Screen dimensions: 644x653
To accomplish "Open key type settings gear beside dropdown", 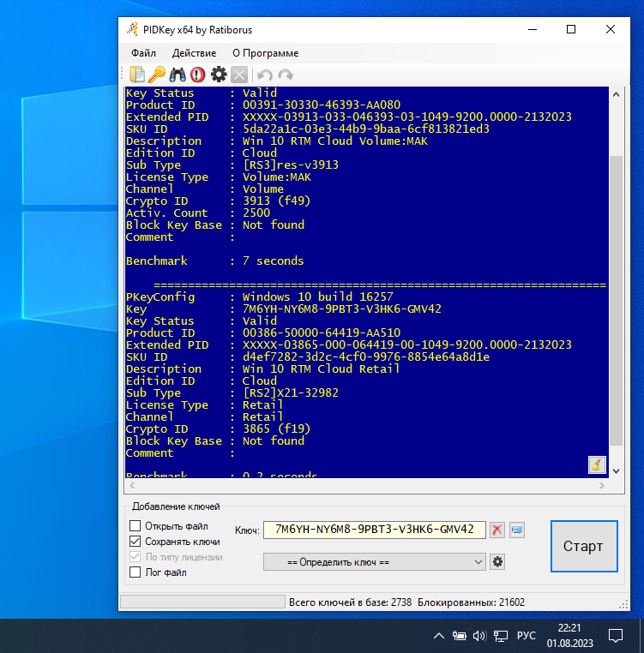I will point(497,562).
